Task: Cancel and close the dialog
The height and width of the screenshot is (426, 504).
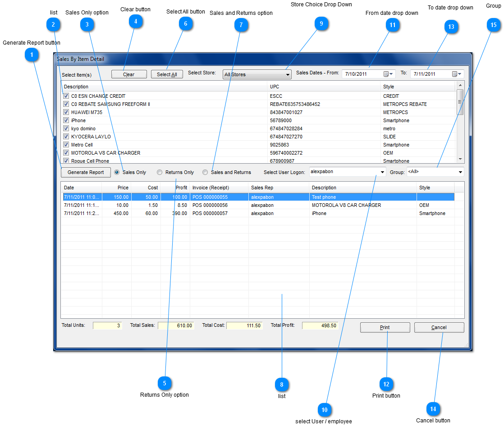Action: coord(439,327)
